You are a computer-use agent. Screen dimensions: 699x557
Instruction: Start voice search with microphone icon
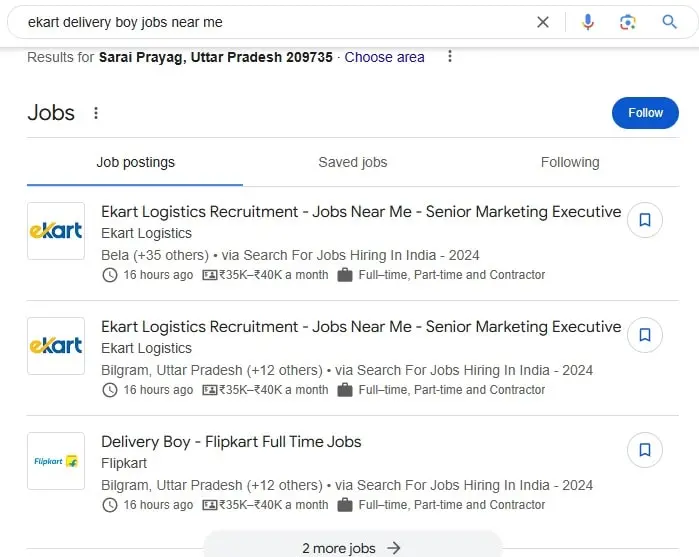pos(588,22)
